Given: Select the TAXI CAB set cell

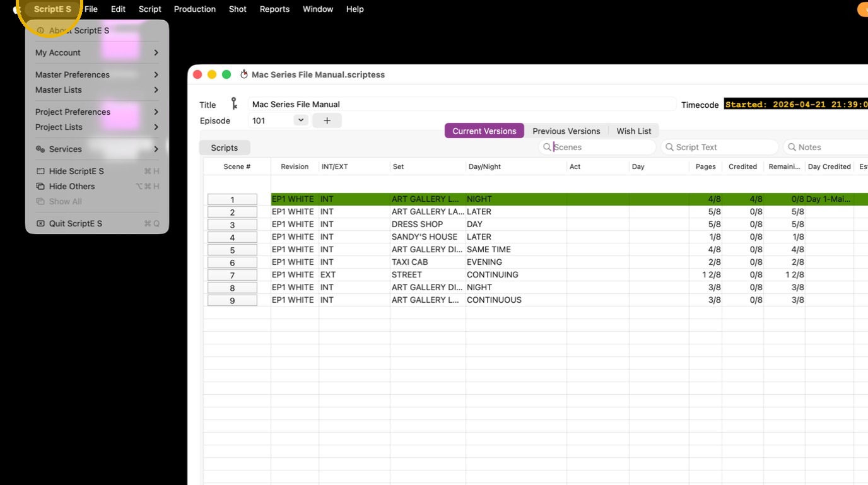Looking at the screenshot, I should coord(428,262).
